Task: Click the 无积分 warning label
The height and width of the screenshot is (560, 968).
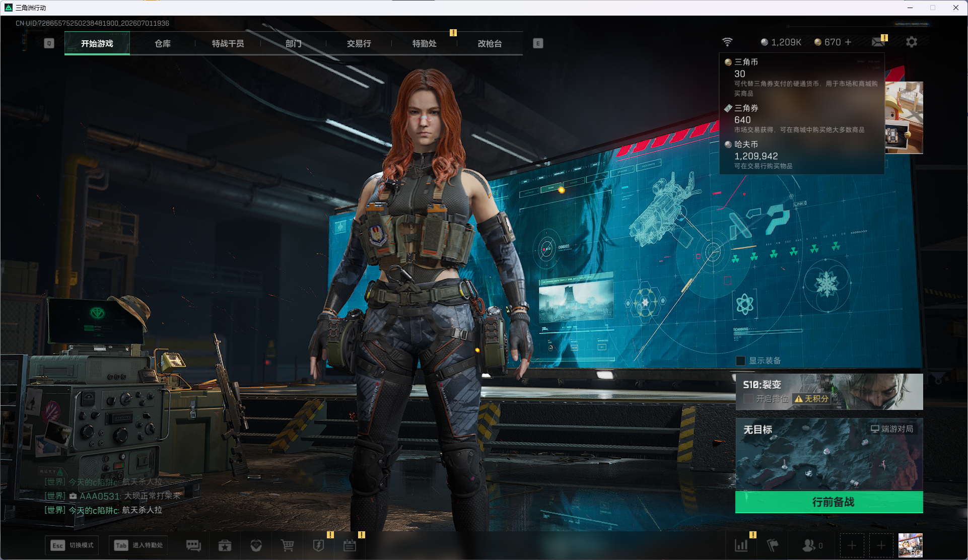Action: [x=811, y=399]
